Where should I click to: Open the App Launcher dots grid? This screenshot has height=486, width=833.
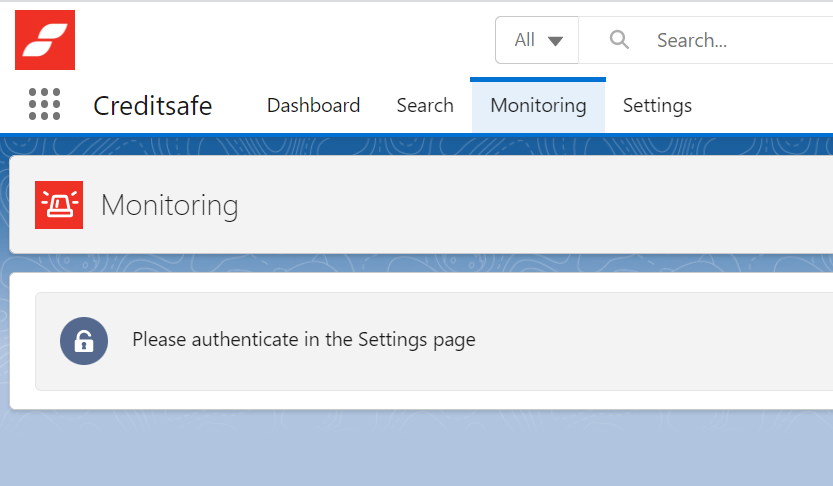tap(45, 104)
